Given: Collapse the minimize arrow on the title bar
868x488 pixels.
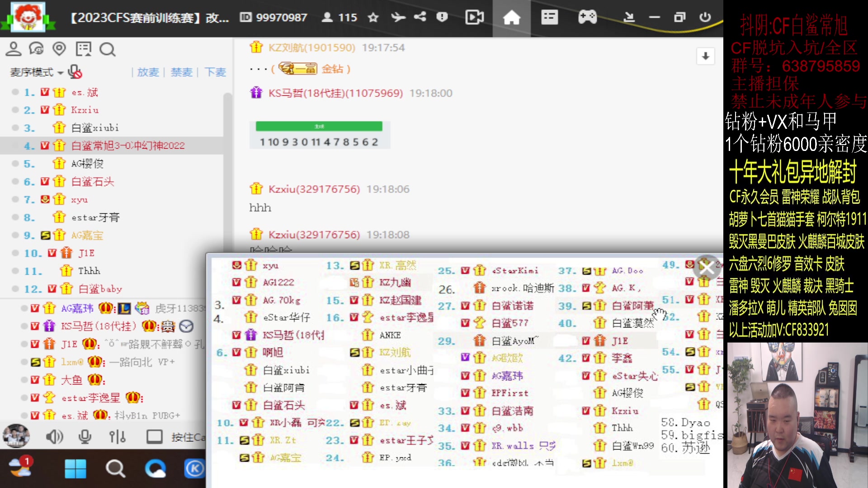Looking at the screenshot, I should (654, 17).
